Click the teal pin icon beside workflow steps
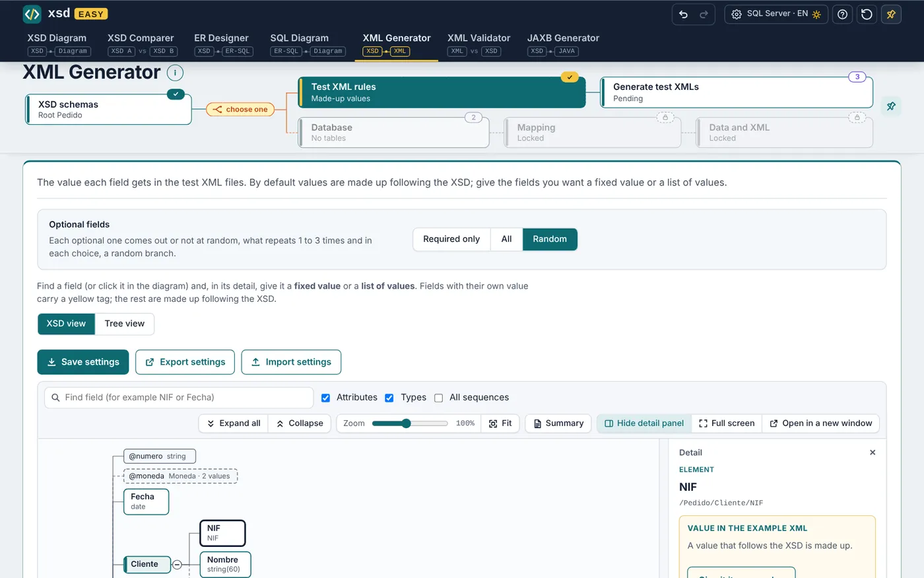924x578 pixels. 891,106
